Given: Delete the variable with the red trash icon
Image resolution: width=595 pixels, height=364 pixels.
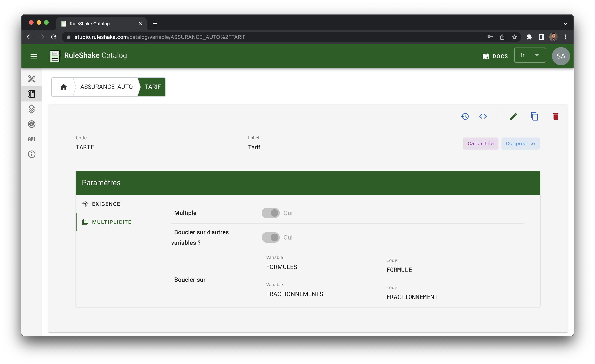Looking at the screenshot, I should coord(556,116).
